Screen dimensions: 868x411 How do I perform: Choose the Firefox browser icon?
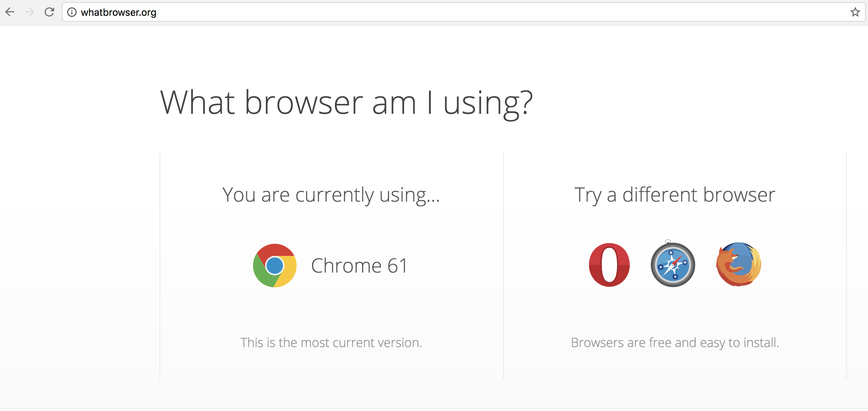[739, 264]
